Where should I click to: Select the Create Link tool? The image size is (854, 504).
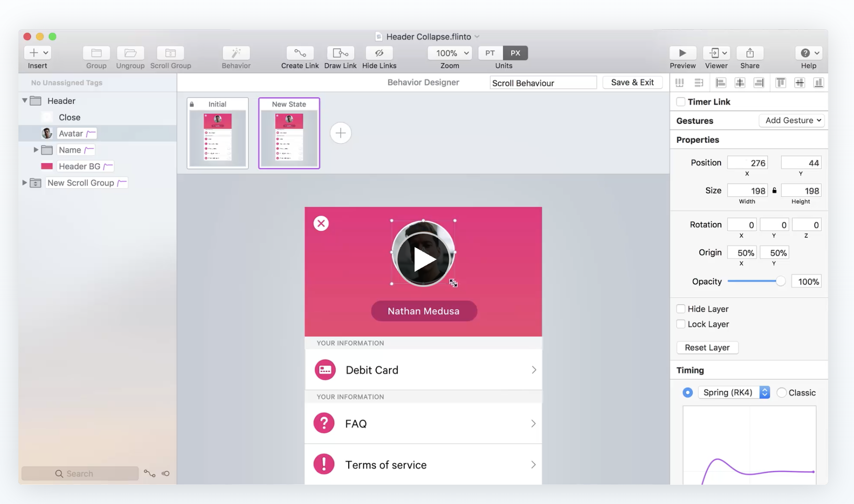pyautogui.click(x=300, y=53)
